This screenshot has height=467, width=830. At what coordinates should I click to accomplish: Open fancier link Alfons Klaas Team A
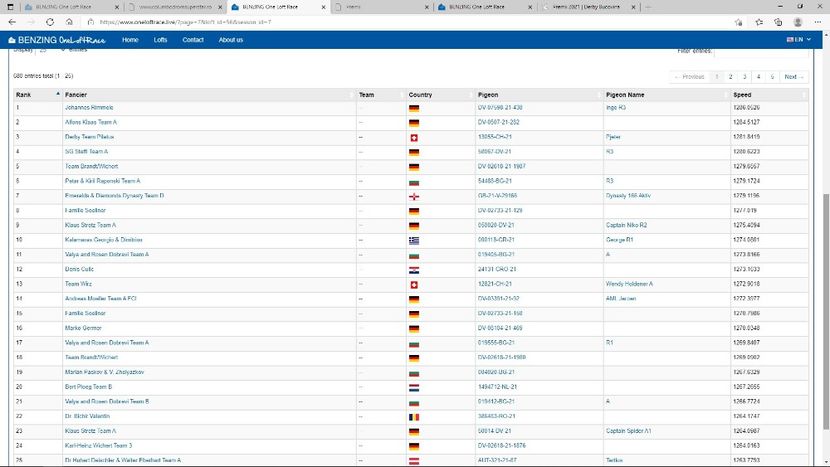[x=91, y=122]
